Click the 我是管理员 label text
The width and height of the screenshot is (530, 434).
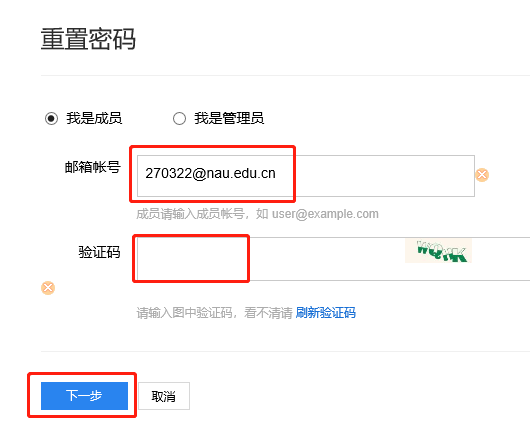point(229,119)
